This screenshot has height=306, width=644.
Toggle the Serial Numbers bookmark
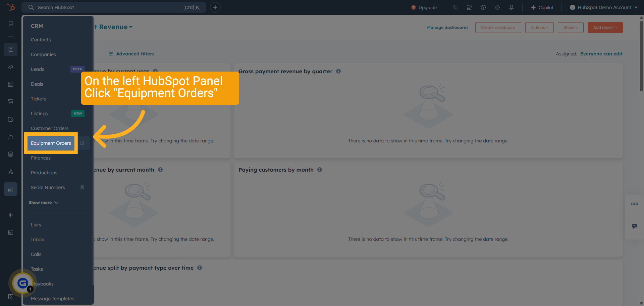tap(82, 187)
